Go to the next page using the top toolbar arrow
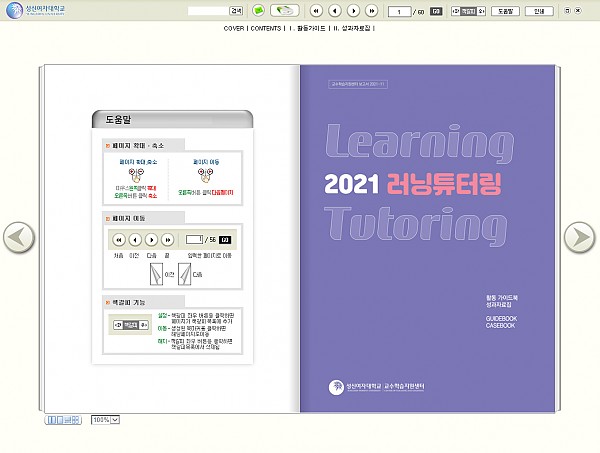The width and height of the screenshot is (600, 453). [353, 11]
